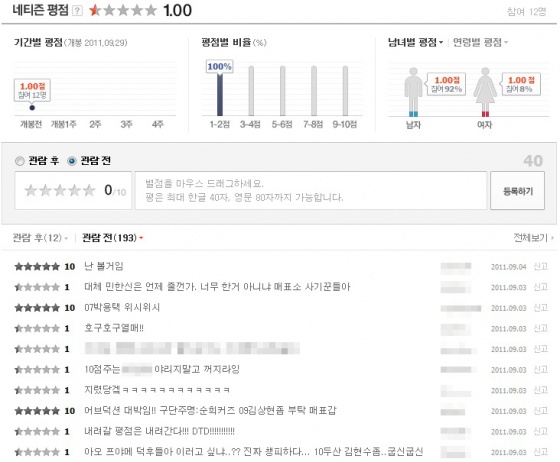560x462 pixels.
Task: Open the 전체보기 link
Action: pos(533,237)
